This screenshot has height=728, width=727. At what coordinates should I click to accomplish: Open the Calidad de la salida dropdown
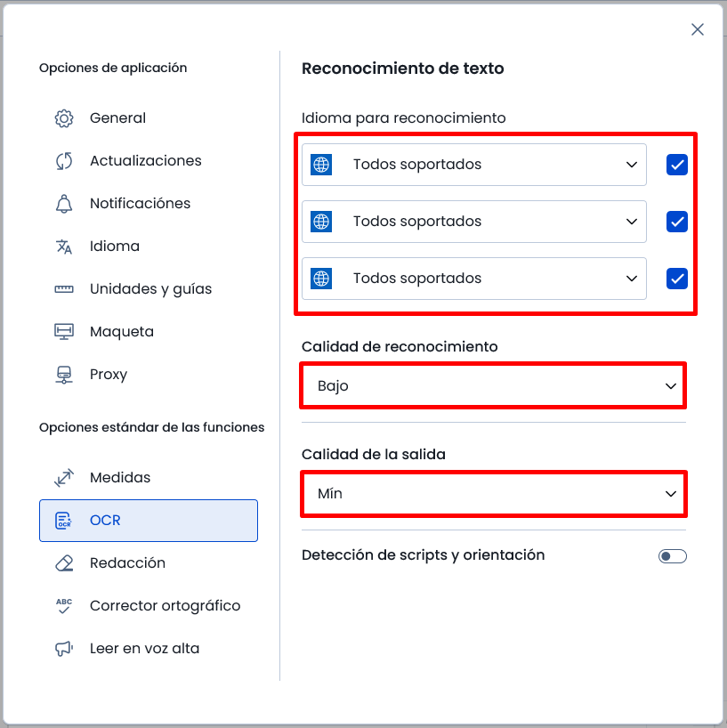(x=494, y=494)
